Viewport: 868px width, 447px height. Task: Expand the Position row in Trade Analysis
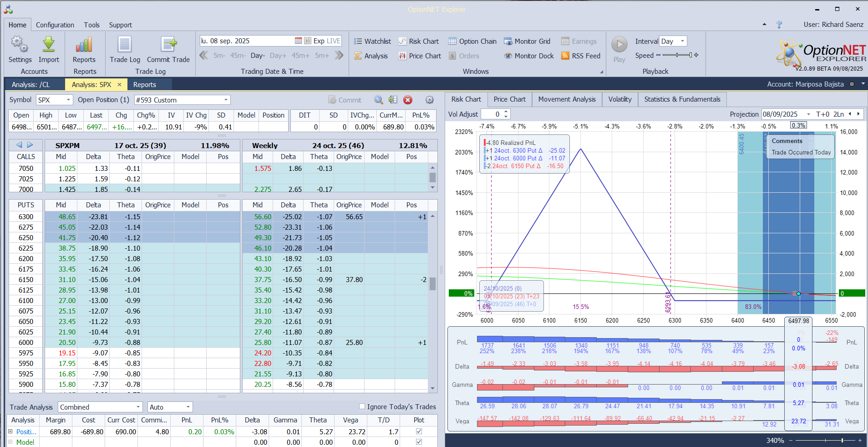[10, 431]
